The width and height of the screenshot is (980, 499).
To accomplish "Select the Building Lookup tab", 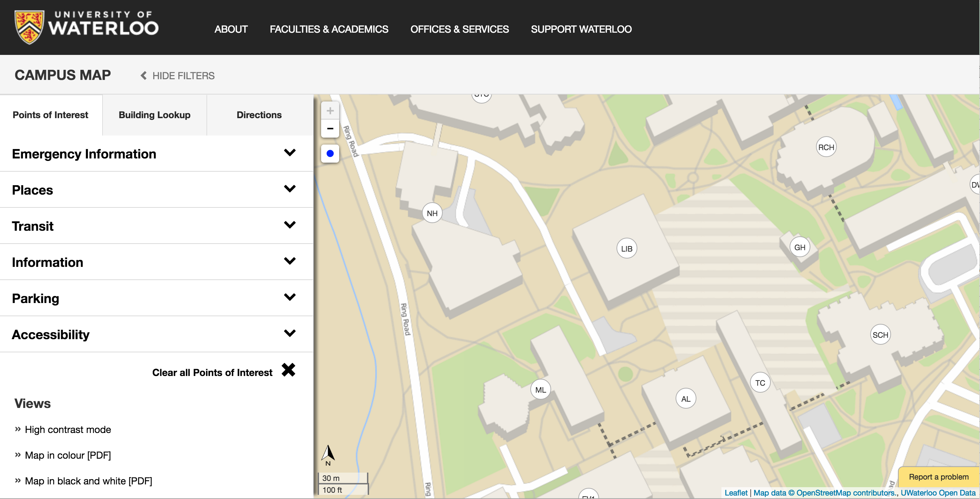I will click(155, 115).
